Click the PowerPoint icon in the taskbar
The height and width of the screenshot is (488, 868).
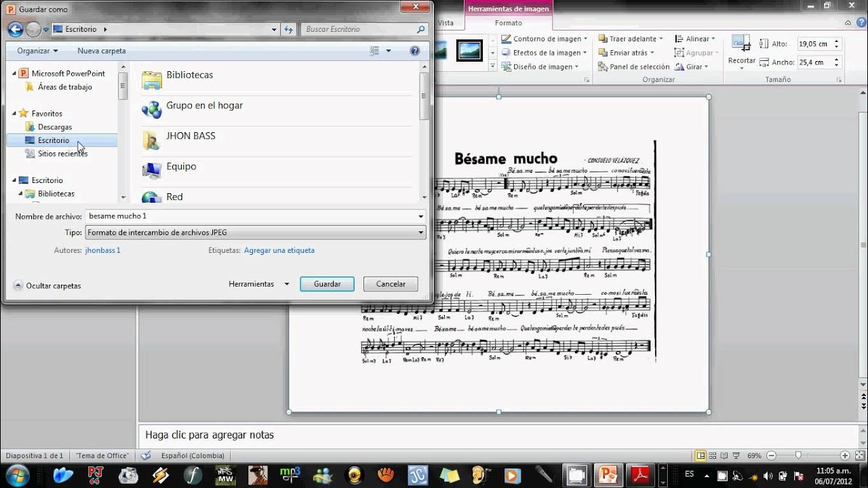(608, 476)
